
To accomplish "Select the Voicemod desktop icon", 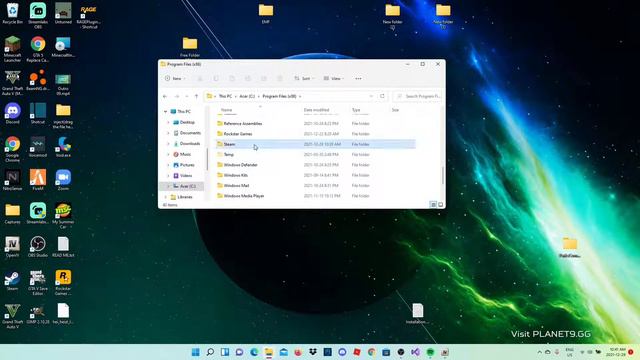I will click(x=38, y=147).
